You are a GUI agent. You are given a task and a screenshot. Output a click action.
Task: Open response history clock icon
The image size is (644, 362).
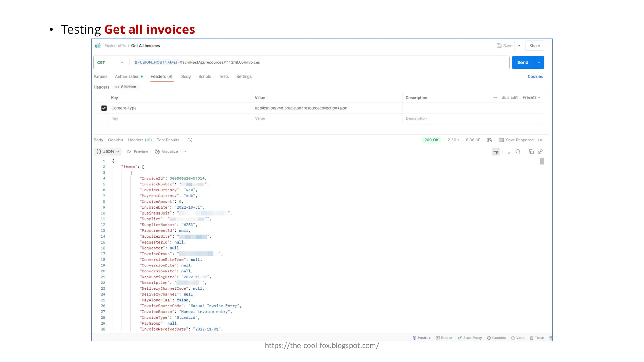pyautogui.click(x=190, y=140)
